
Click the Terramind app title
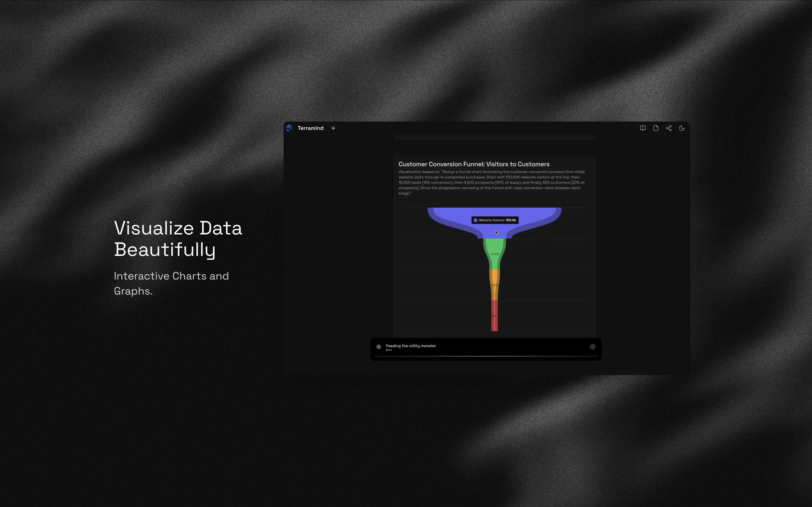310,128
